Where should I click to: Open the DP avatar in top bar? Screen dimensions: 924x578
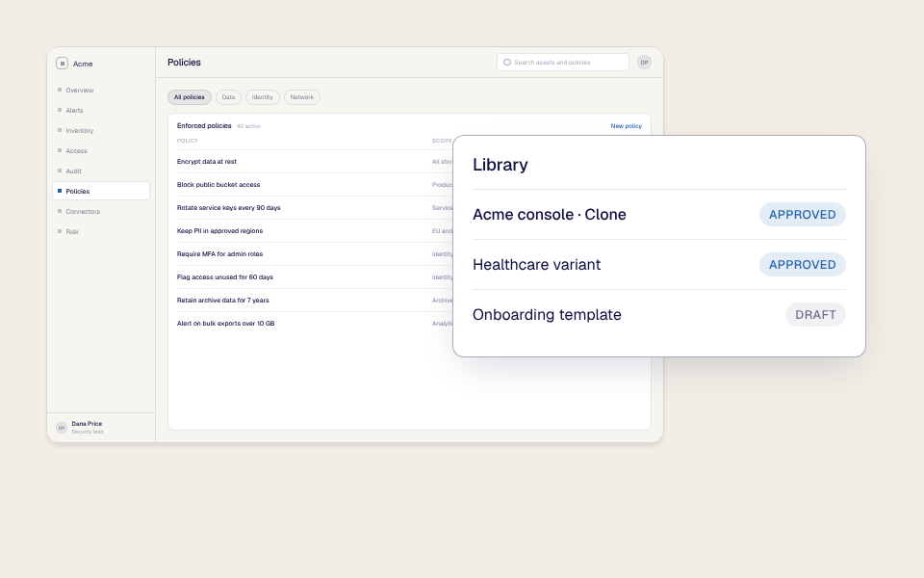tap(644, 63)
